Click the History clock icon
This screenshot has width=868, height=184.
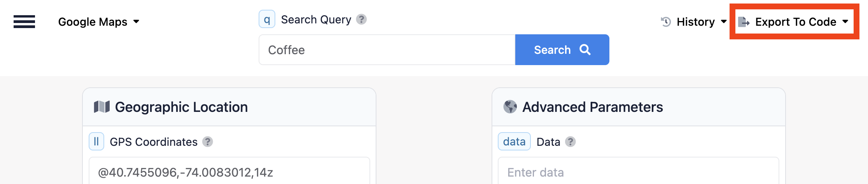tap(666, 22)
